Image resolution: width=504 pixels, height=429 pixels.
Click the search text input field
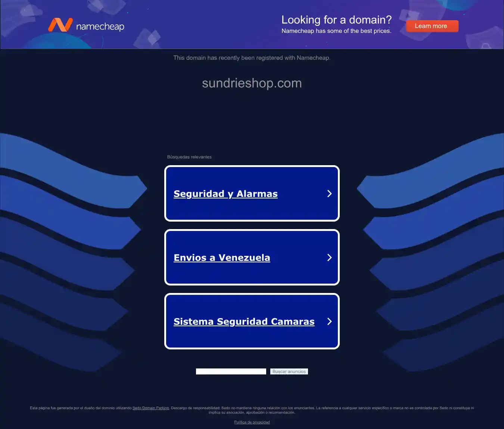point(231,371)
